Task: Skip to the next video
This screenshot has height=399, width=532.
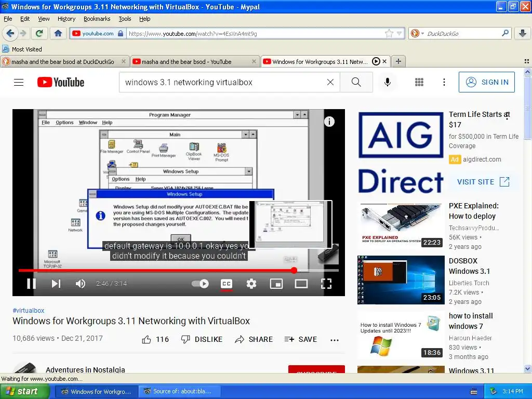Action: (56, 284)
